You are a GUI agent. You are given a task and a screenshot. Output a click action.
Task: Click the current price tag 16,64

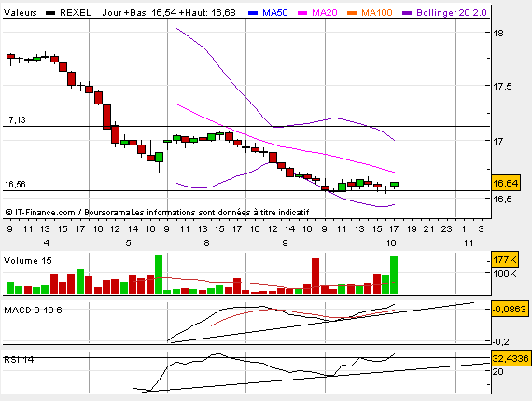(506, 184)
